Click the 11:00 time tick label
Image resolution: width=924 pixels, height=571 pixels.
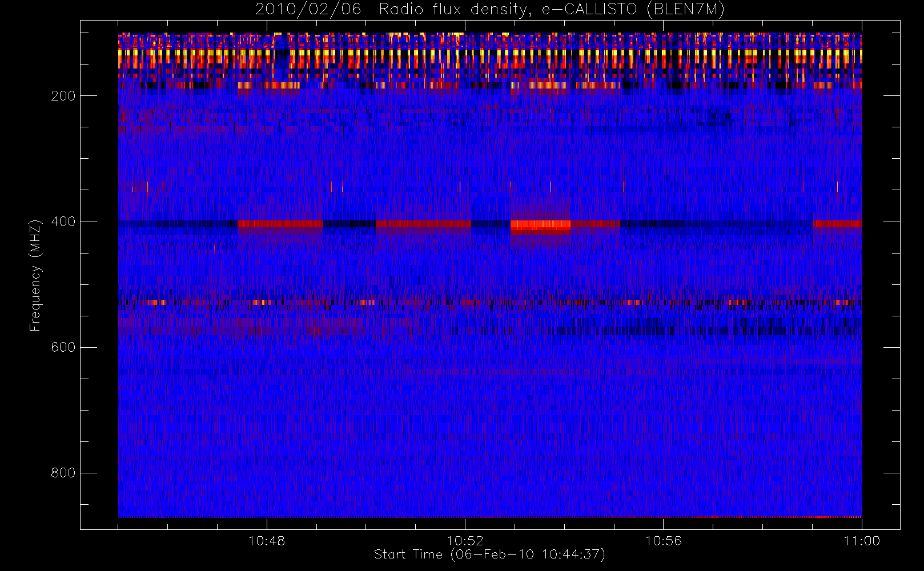point(861,541)
